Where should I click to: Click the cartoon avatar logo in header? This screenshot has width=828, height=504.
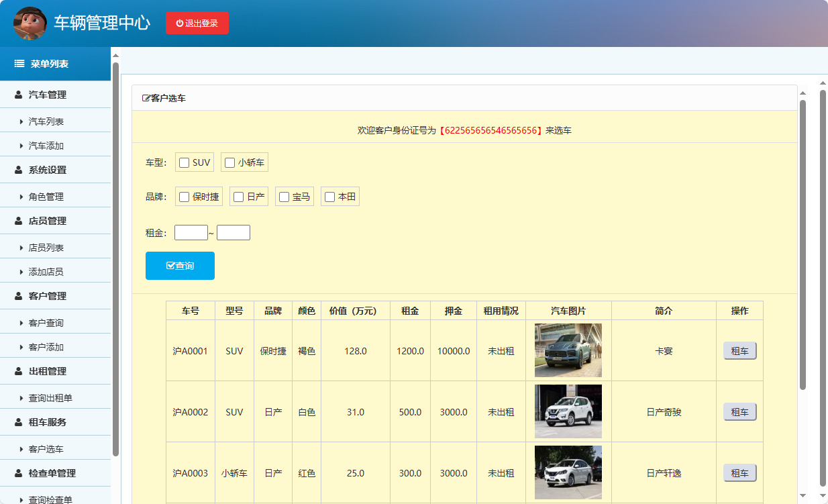tap(30, 23)
